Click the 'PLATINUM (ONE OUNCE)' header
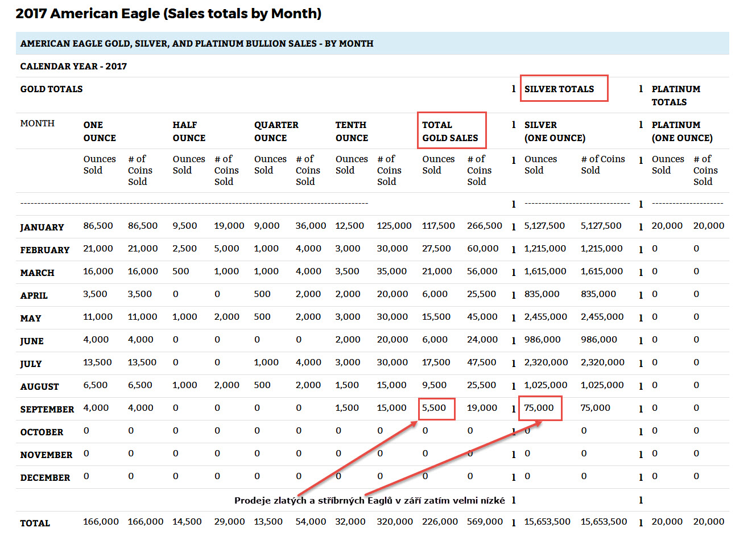 tap(682, 131)
